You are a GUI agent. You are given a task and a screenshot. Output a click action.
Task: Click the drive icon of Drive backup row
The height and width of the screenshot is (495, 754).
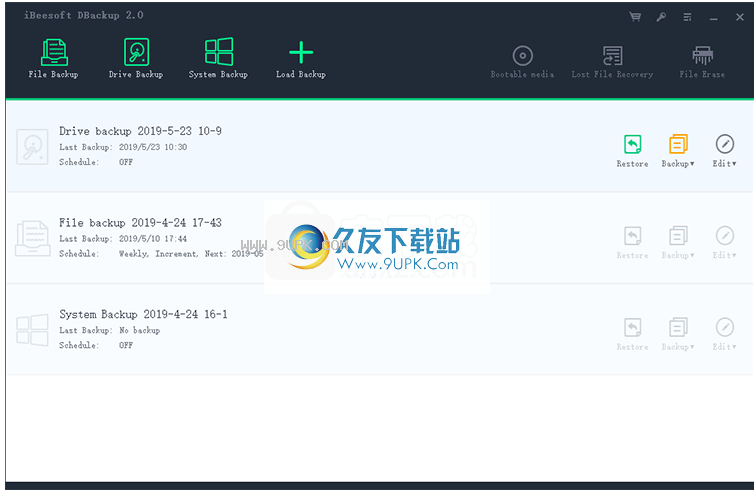pyautogui.click(x=32, y=147)
